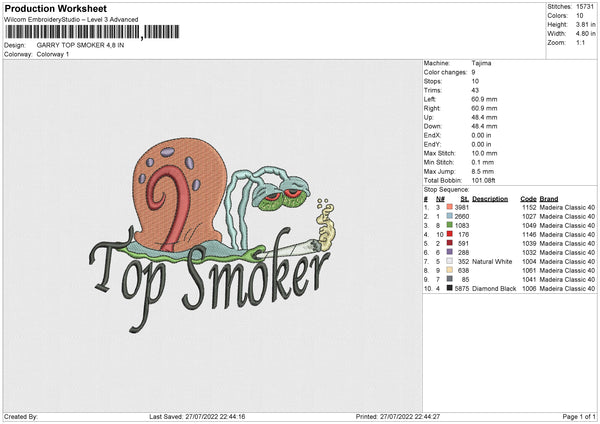Click the 'Production Worksheet' title
This screenshot has width=600, height=424.
(55, 8)
